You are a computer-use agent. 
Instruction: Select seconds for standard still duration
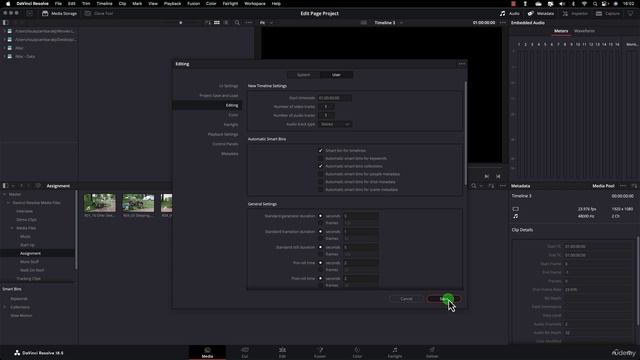(x=320, y=247)
